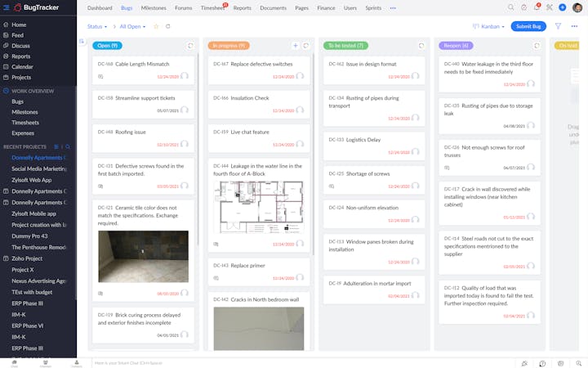The width and height of the screenshot is (588, 368).
Task: Open the Documents tab
Action: click(x=273, y=7)
